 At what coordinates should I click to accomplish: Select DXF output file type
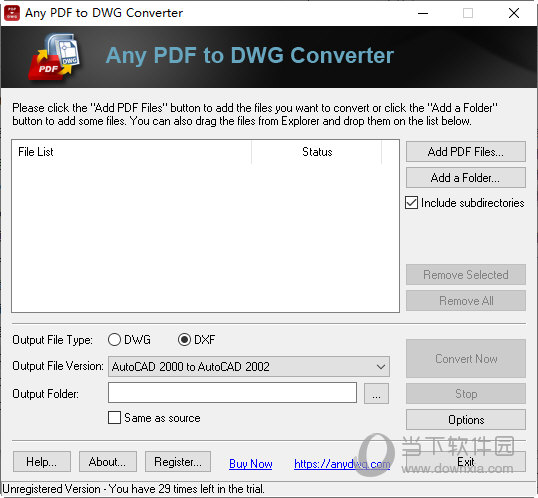click(x=184, y=340)
